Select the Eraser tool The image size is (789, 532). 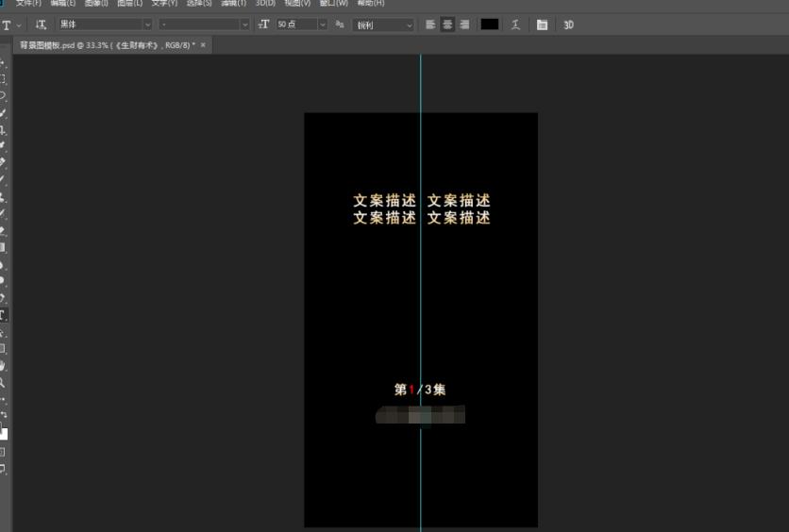pyautogui.click(x=3, y=230)
